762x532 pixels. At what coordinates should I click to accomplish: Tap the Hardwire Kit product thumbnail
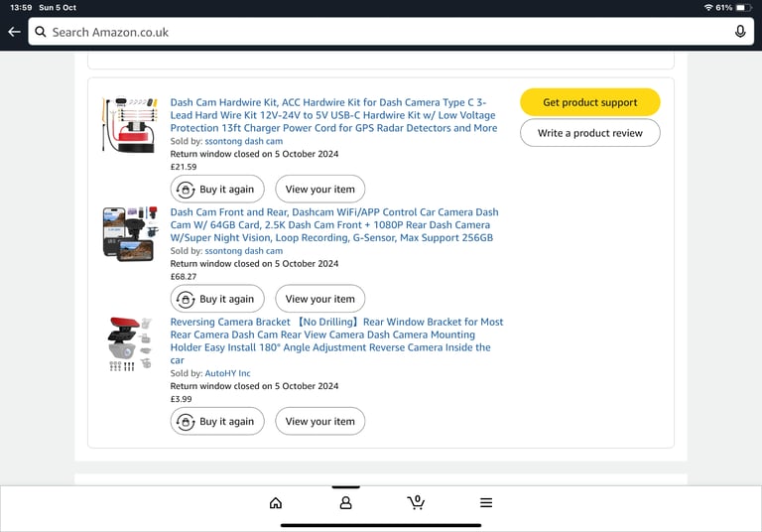point(128,124)
